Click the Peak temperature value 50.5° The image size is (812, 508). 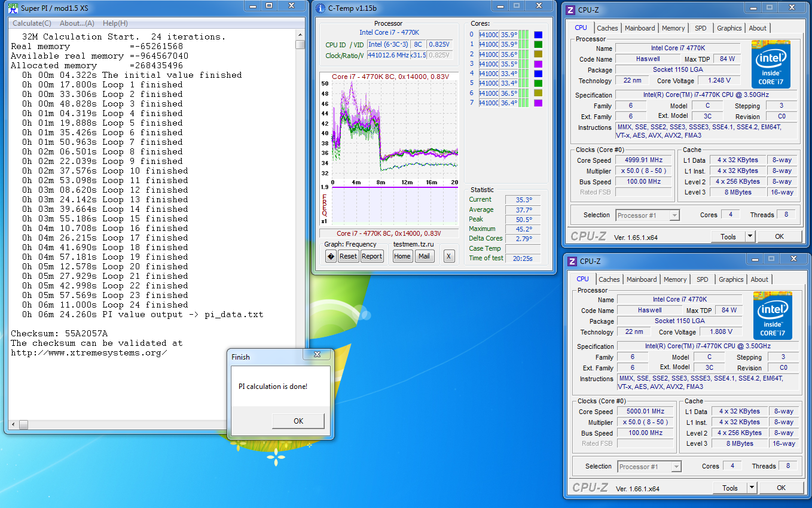[x=524, y=219]
